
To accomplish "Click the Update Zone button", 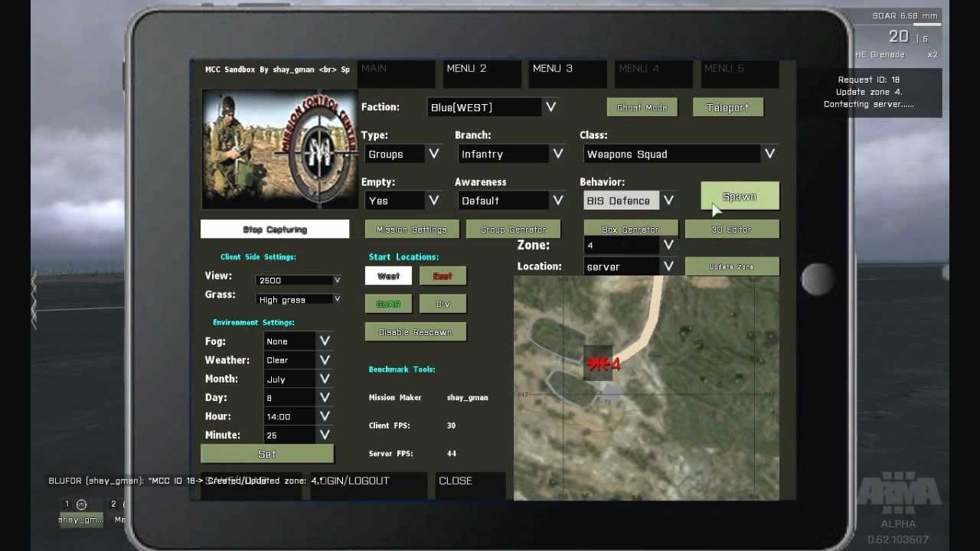I will pyautogui.click(x=732, y=266).
